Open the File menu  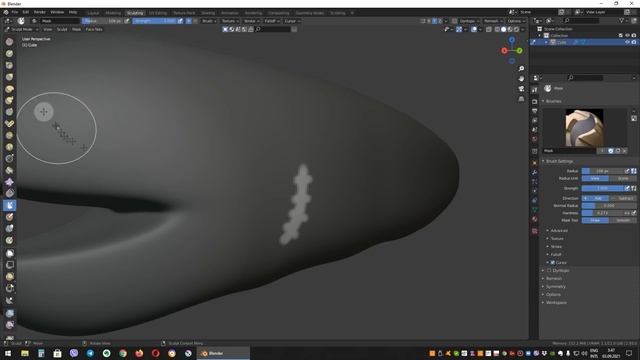15,12
